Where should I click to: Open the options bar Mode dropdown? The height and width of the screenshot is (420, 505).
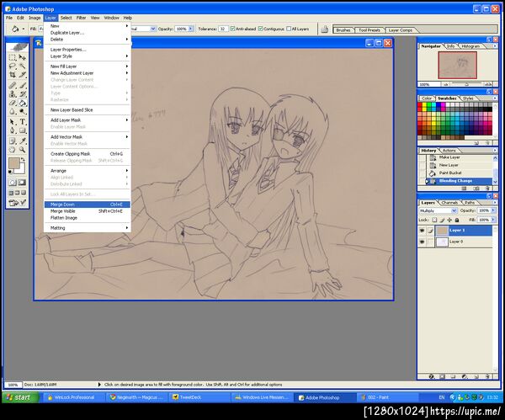point(153,29)
